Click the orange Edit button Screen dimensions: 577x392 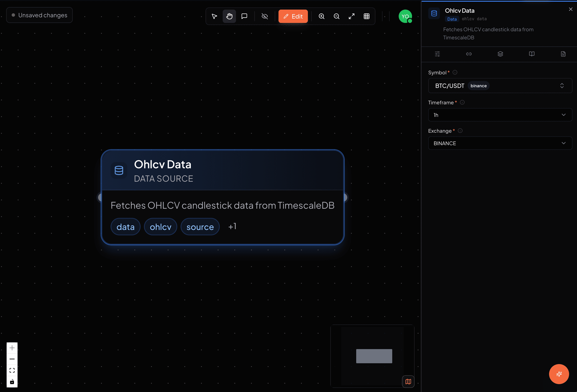point(293,16)
